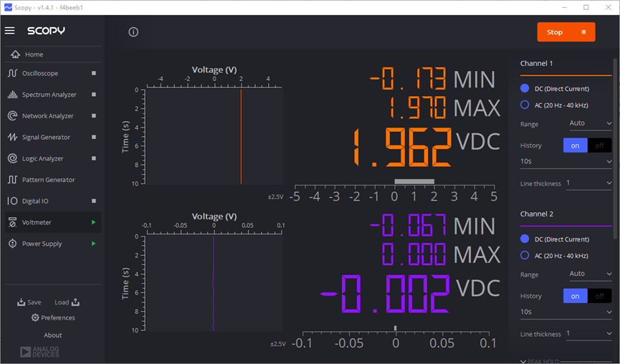Image resolution: width=620 pixels, height=364 pixels.
Task: Open Channel 1 Line thickness dropdown
Action: tap(588, 183)
